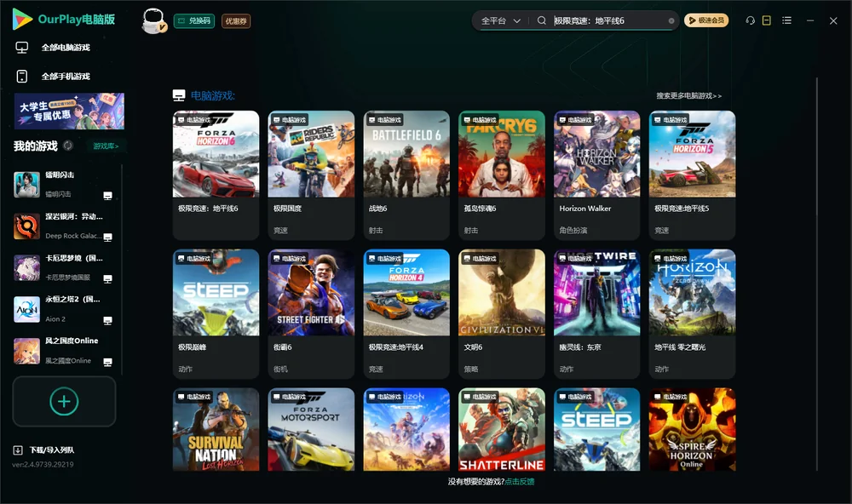Click PC icon beside 绝明闪击
Image resolution: width=852 pixels, height=504 pixels.
[x=107, y=196]
